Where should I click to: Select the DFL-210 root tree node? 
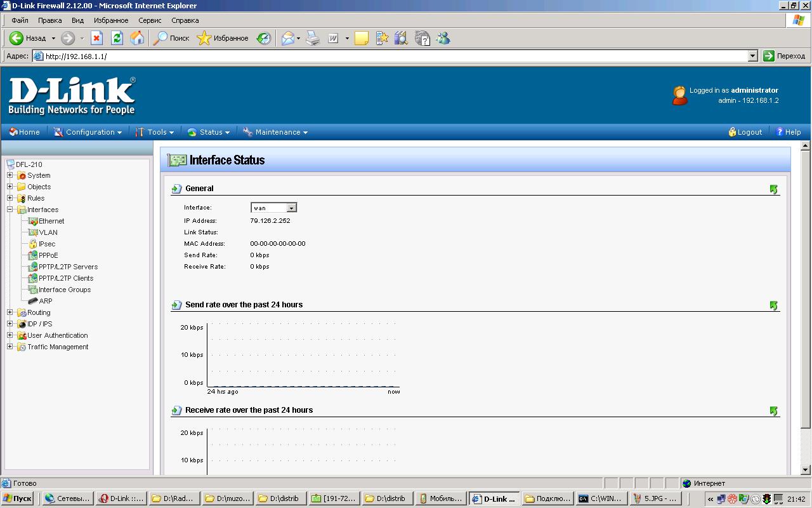coord(29,164)
